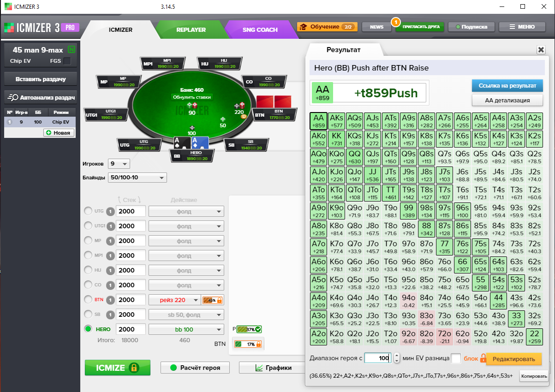555x392 pixels.
Task: Select the MP1 radio button
Action: (88, 255)
